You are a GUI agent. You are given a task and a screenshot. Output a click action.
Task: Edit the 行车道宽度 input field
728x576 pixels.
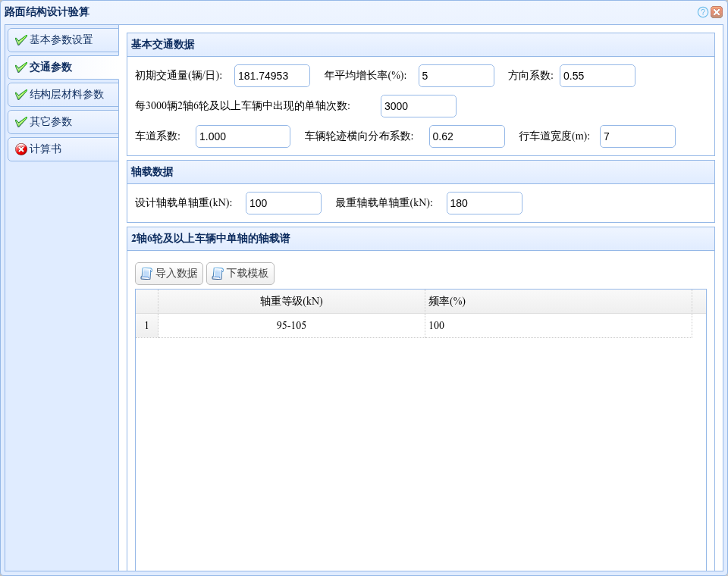(638, 136)
